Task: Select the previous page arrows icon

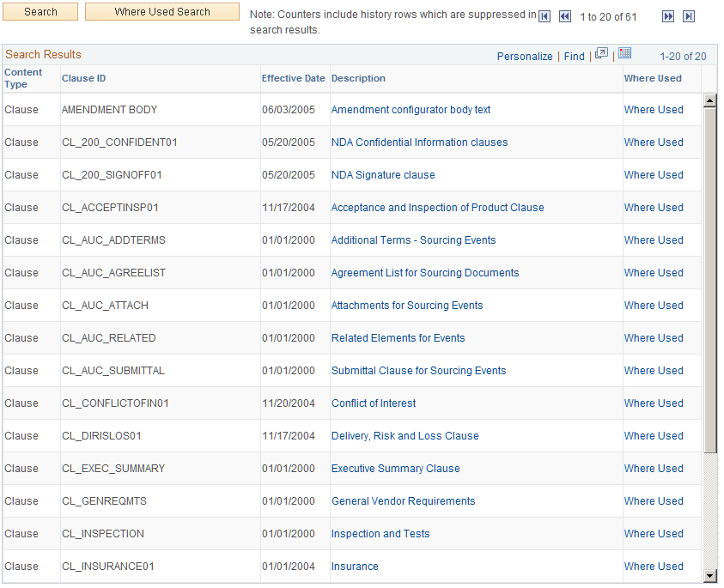Action: [x=565, y=15]
